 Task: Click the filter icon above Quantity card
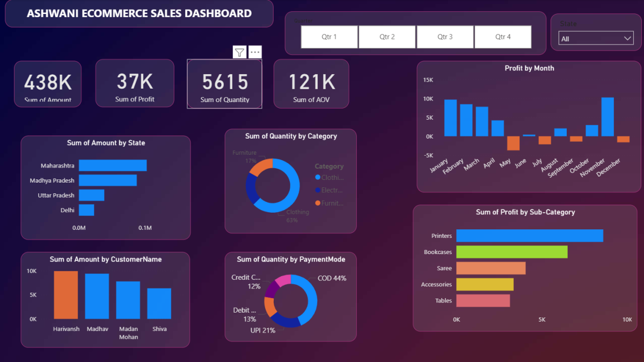click(239, 52)
